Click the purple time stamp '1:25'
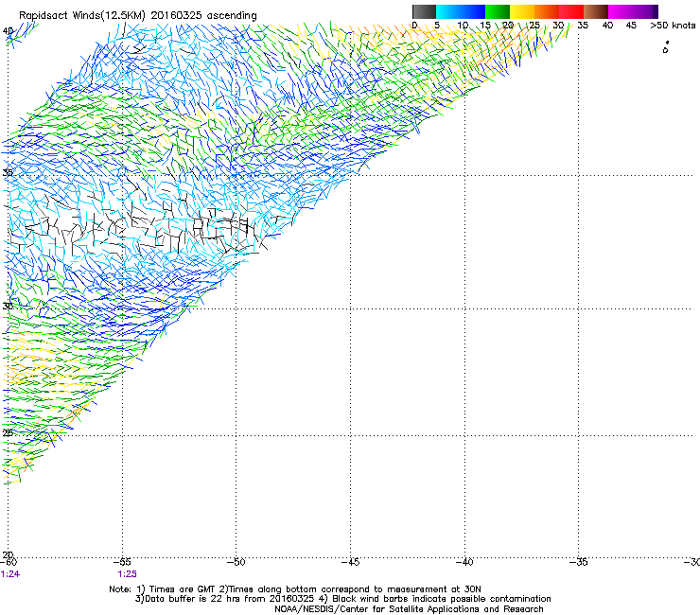This screenshot has width=700, height=615. click(128, 574)
